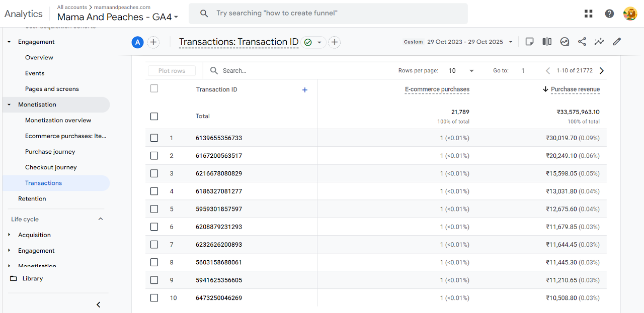This screenshot has width=644, height=313.
Task: Expand Engagement under Life cycle
Action: [x=9, y=251]
